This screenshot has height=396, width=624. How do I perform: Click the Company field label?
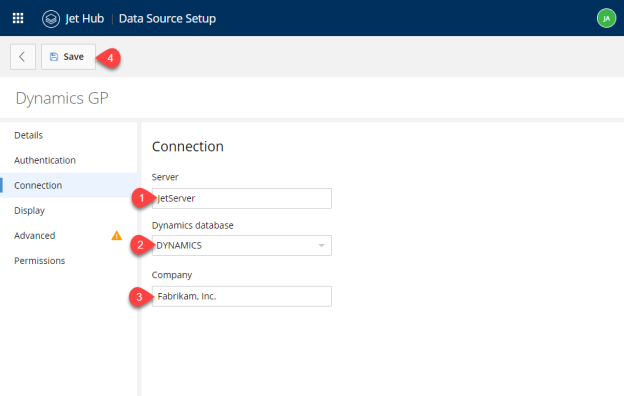[172, 275]
